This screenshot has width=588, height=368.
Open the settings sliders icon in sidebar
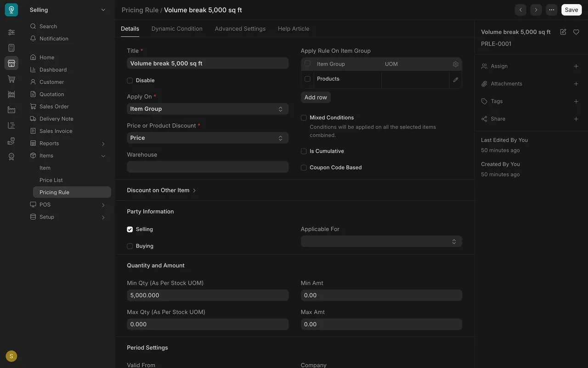[x=11, y=32]
